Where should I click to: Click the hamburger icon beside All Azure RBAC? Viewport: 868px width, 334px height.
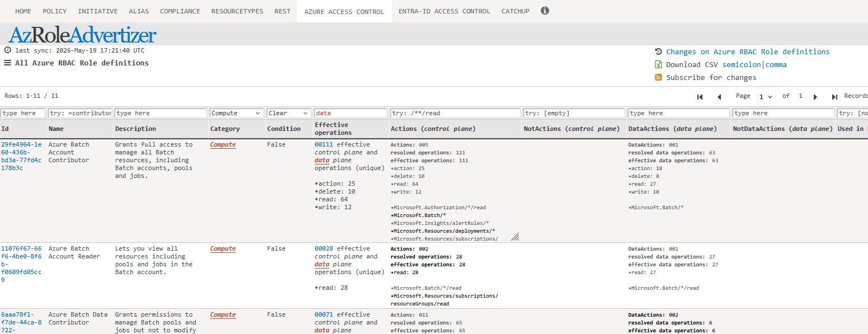[x=8, y=63]
